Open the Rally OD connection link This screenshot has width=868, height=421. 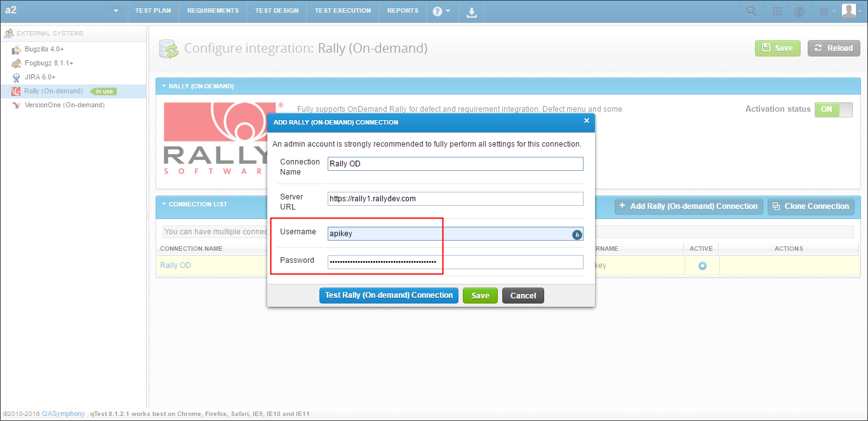tap(175, 265)
